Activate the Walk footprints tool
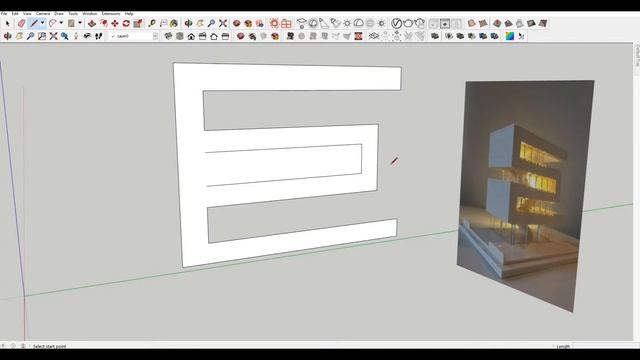 (x=98, y=36)
